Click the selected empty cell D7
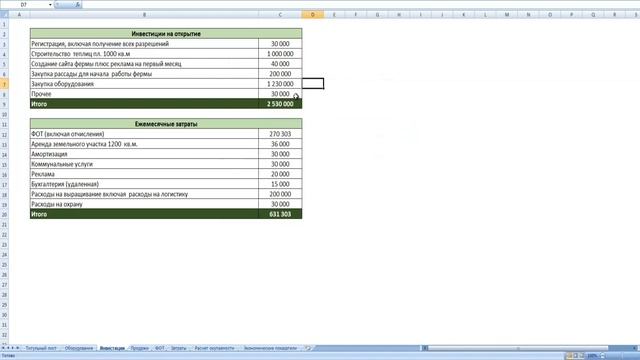The width and height of the screenshot is (640, 360). coord(313,84)
